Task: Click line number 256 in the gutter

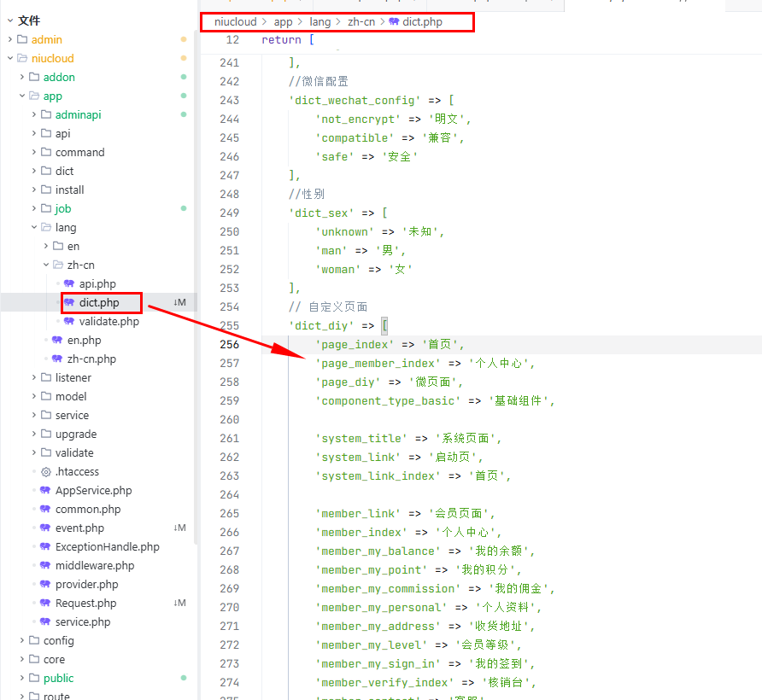Action: 229,344
